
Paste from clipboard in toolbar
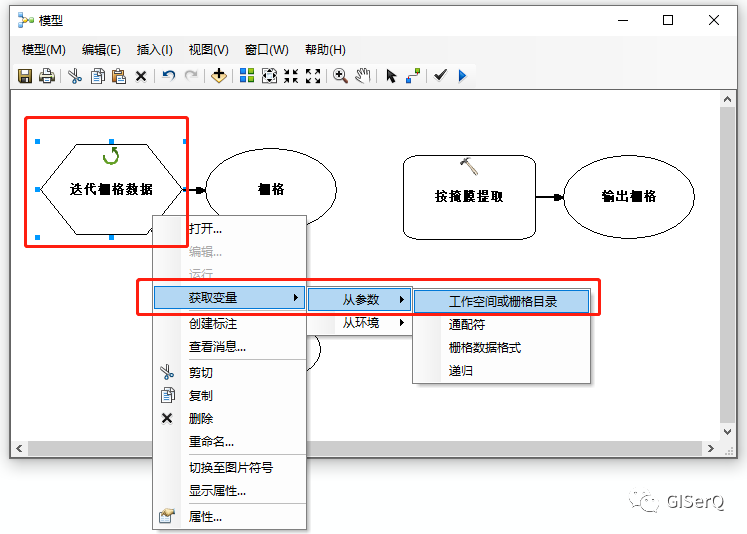click(x=119, y=76)
